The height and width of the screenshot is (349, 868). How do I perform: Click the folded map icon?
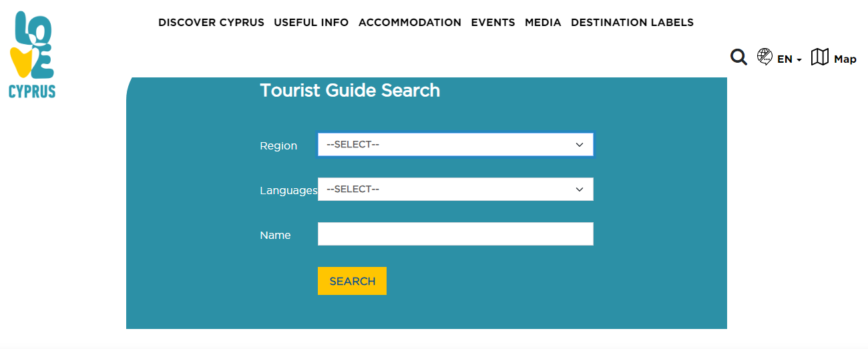(819, 57)
